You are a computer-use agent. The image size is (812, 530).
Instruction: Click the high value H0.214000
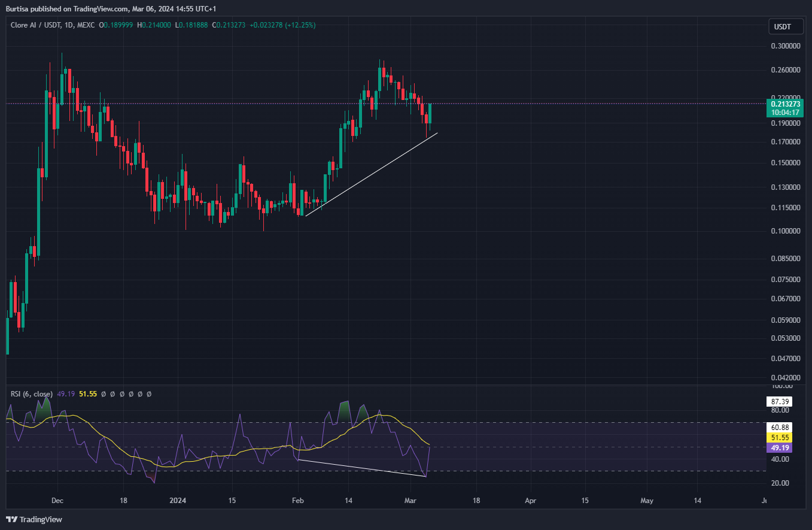pyautogui.click(x=154, y=25)
